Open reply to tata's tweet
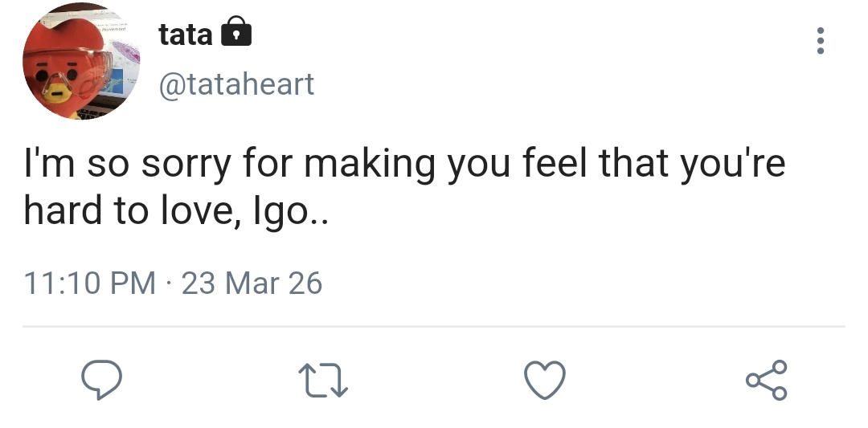 pos(102,381)
